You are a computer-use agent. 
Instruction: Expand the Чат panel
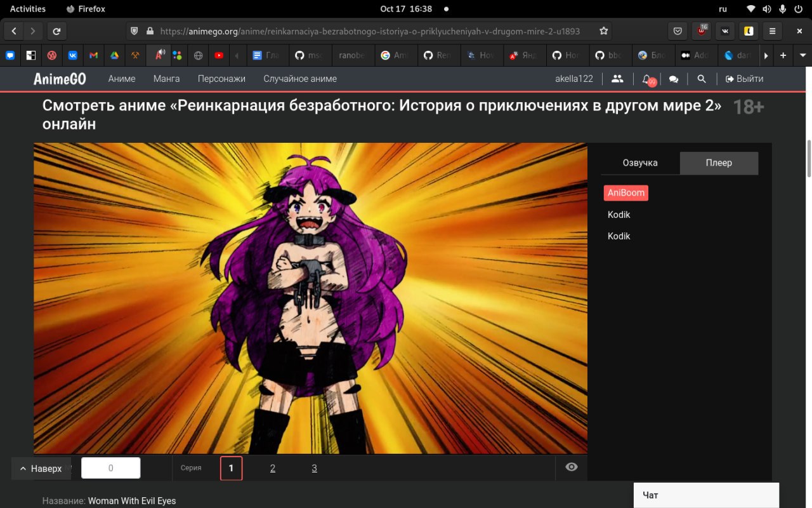pos(706,495)
